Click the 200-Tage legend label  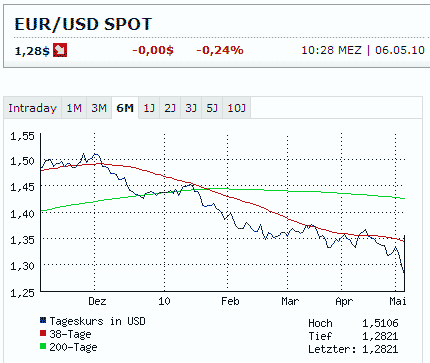coord(73,347)
